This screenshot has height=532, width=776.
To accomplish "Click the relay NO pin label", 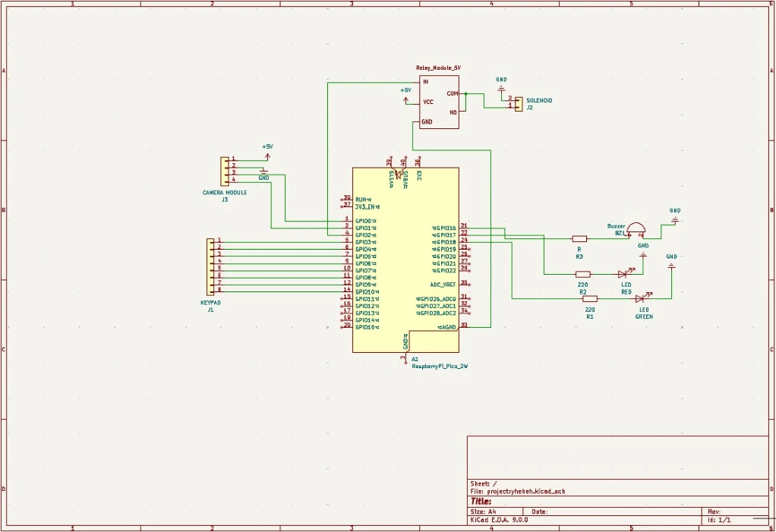I will (x=453, y=113).
